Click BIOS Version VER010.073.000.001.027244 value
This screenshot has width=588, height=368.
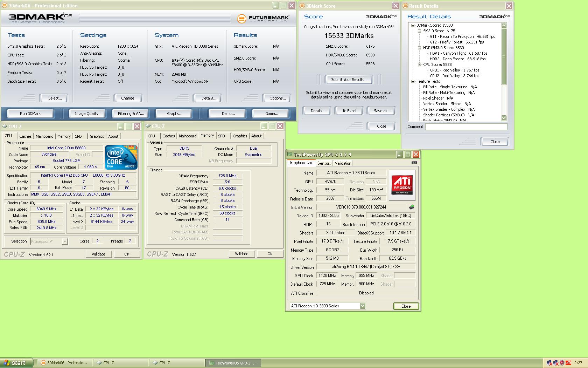(361, 207)
